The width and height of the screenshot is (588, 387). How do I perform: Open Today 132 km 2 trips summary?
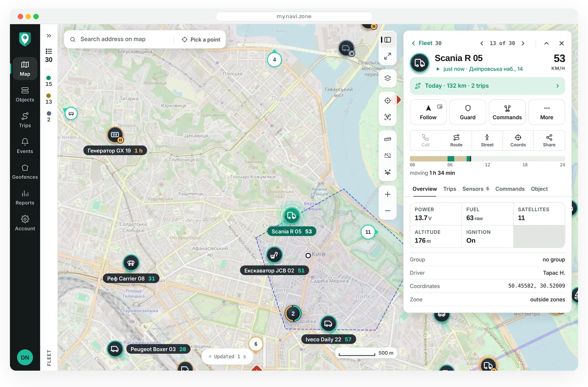[487, 86]
